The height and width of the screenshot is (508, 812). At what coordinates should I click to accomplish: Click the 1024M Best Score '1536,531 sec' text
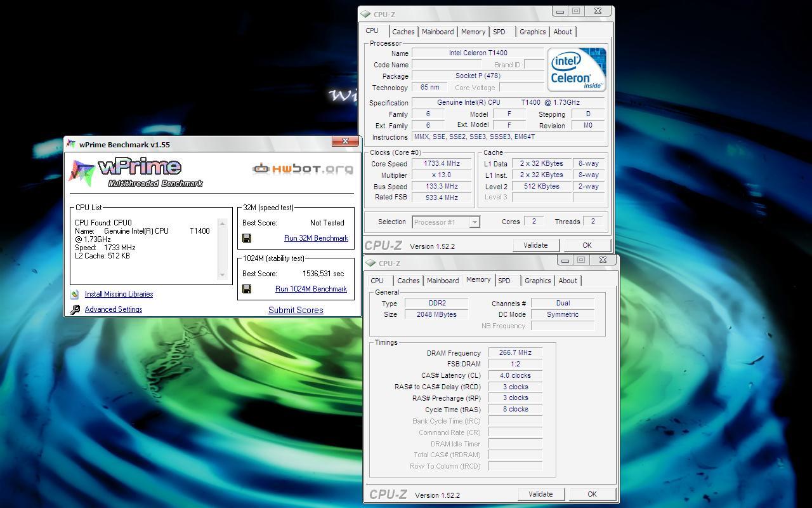(323, 274)
